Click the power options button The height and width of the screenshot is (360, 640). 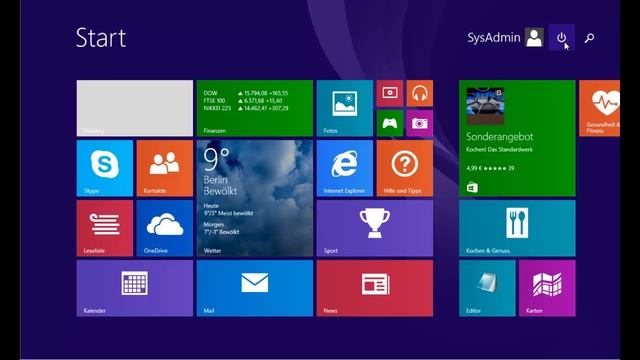point(562,38)
